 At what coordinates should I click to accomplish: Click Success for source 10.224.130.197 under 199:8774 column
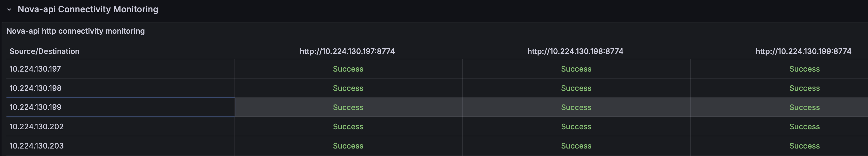(804, 69)
